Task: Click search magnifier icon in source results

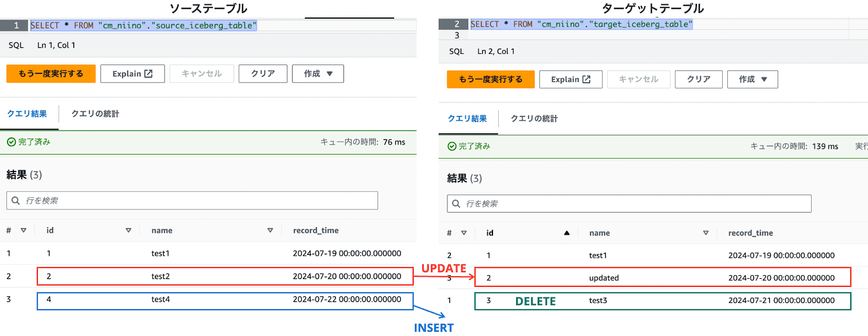Action: pos(16,200)
